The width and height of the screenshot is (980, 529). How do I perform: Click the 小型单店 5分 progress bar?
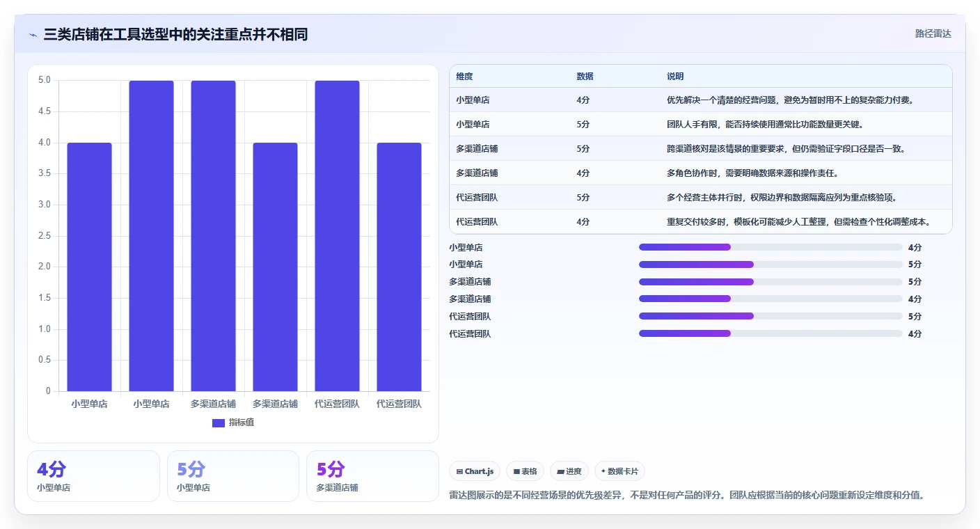tap(770, 264)
